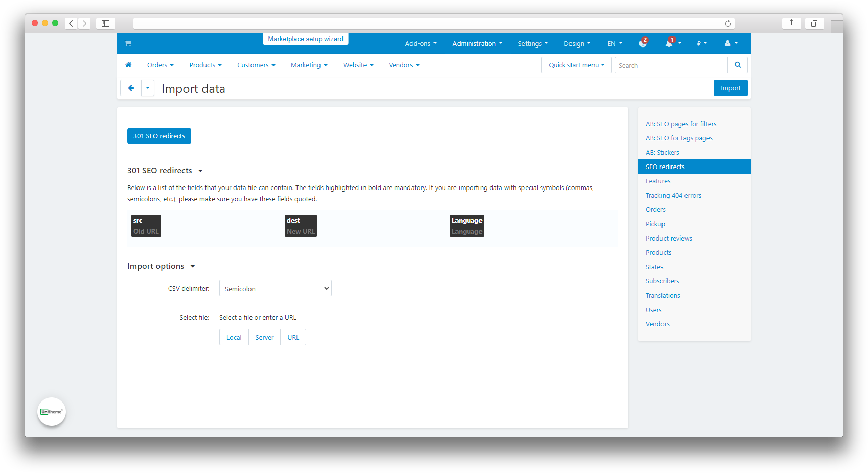Click the browser reload icon
This screenshot has height=473, width=868.
tap(727, 23)
